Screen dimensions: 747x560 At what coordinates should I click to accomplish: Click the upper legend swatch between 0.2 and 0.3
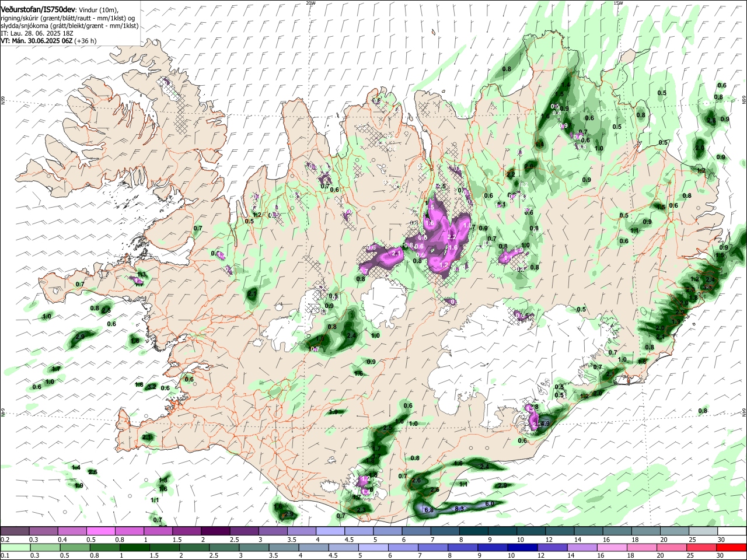click(15, 531)
